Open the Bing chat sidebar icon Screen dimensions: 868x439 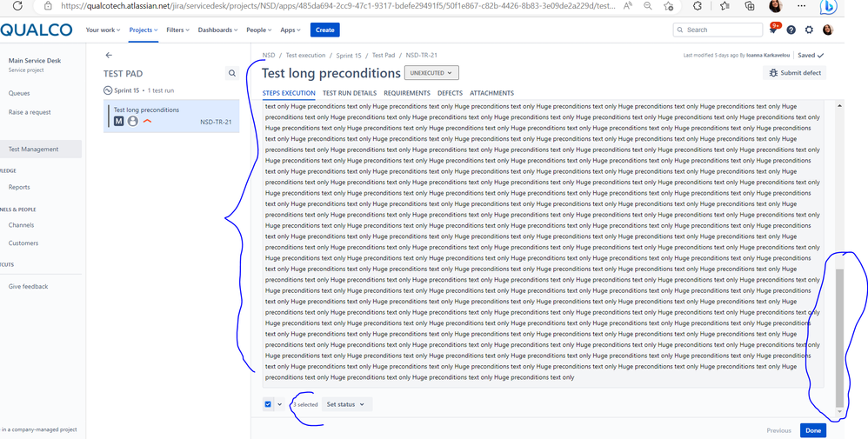click(x=829, y=7)
